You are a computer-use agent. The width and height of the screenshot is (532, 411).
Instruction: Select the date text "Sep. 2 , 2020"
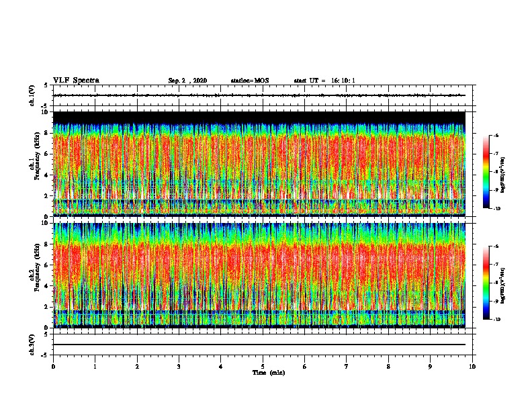(x=187, y=81)
